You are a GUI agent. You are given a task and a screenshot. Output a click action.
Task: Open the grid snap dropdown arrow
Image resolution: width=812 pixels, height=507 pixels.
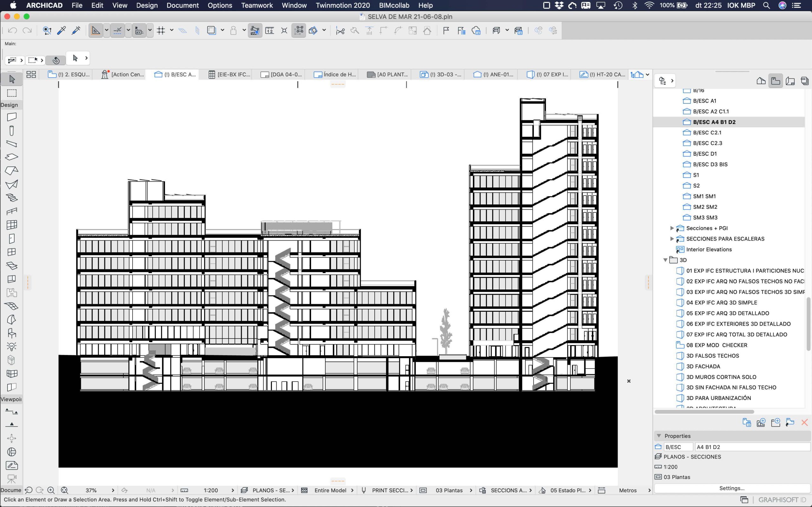172,30
